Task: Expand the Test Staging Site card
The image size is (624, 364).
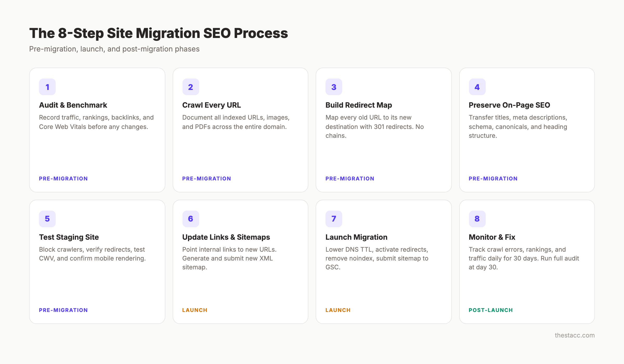Action: pos(97,261)
